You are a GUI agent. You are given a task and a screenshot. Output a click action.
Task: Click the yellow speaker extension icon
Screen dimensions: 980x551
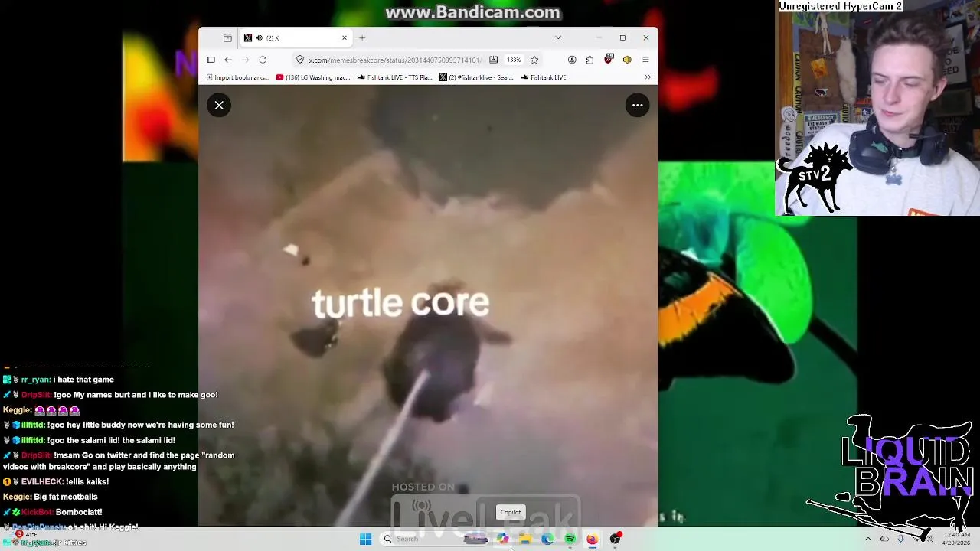(627, 60)
